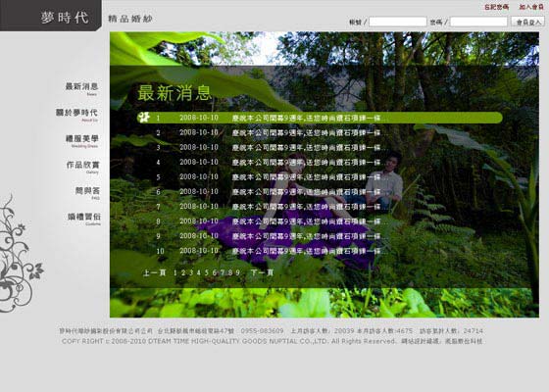Go to 禮服美學 section
The height and width of the screenshot is (392, 549).
click(82, 138)
